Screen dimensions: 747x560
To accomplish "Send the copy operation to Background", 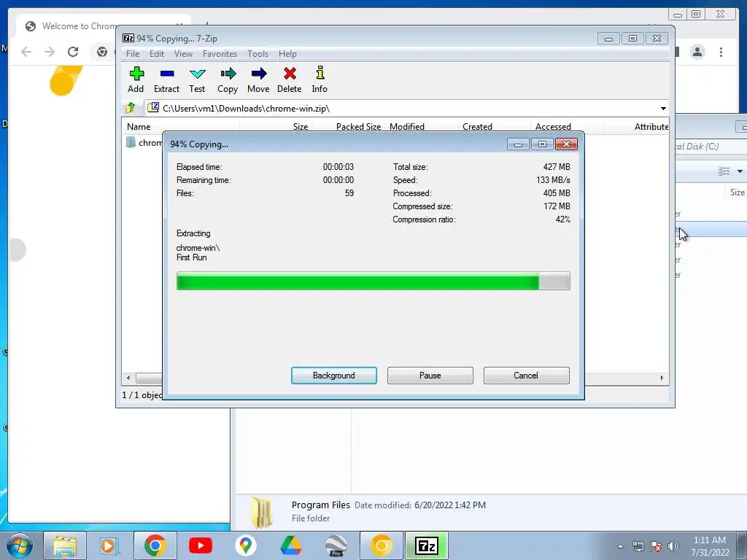I will click(x=334, y=376).
